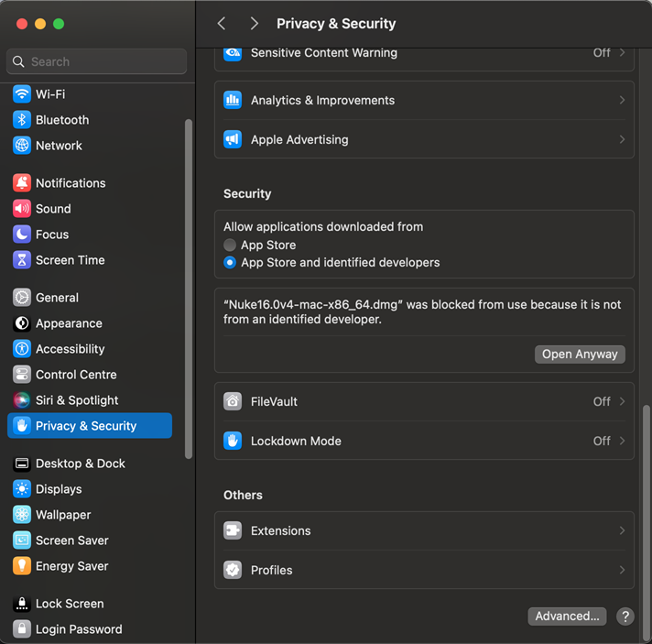Image resolution: width=652 pixels, height=644 pixels.
Task: Click the Apple Advertising megaphone icon
Action: click(233, 139)
